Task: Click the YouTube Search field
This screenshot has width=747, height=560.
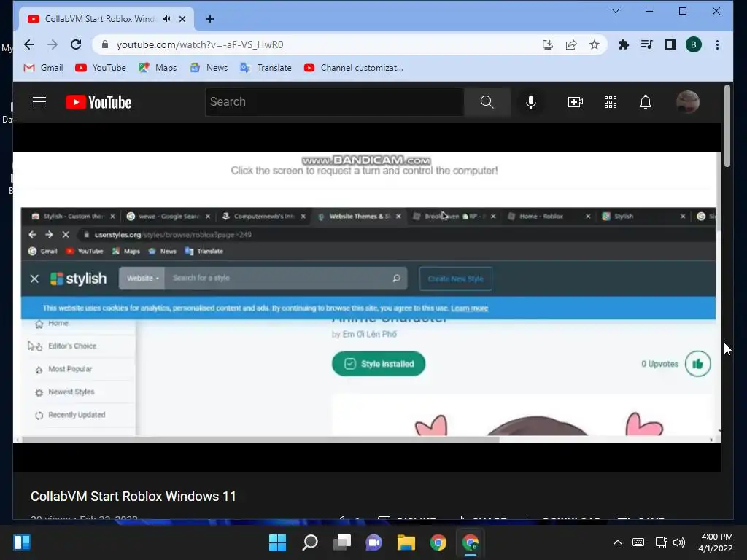Action: point(334,102)
